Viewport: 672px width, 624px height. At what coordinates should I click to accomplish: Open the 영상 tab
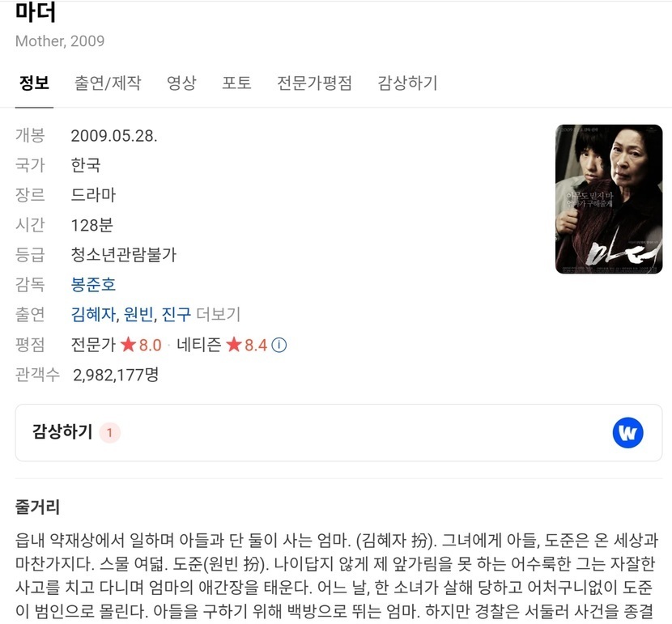click(181, 83)
